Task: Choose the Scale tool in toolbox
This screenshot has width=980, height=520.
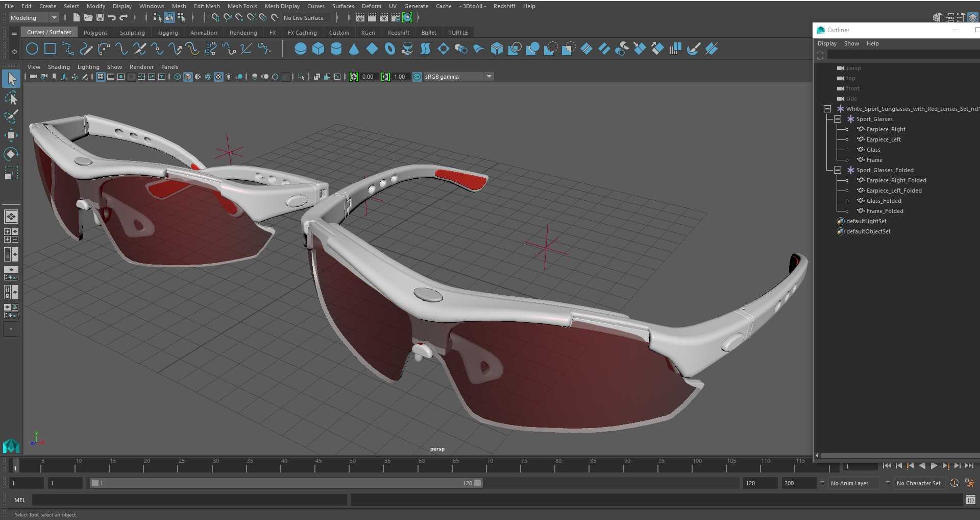Action: pyautogui.click(x=11, y=174)
